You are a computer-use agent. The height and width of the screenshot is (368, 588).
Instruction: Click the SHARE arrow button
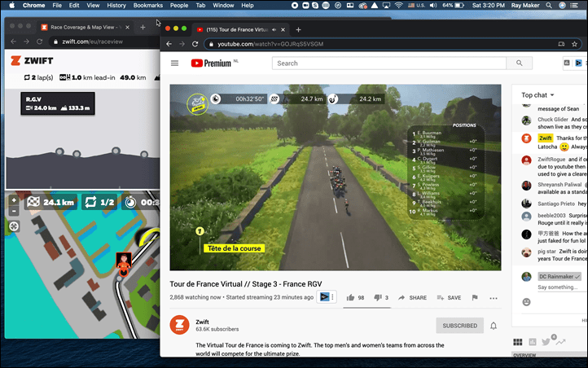point(413,297)
